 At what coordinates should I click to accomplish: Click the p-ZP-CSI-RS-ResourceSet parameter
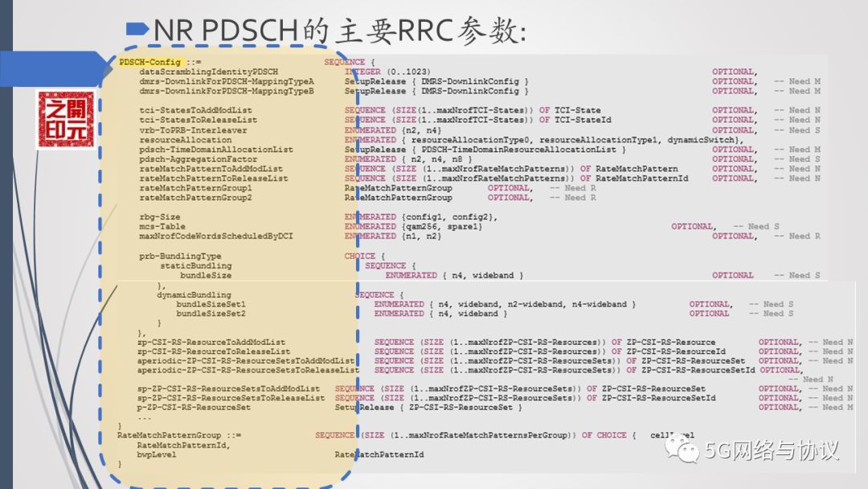pos(194,407)
